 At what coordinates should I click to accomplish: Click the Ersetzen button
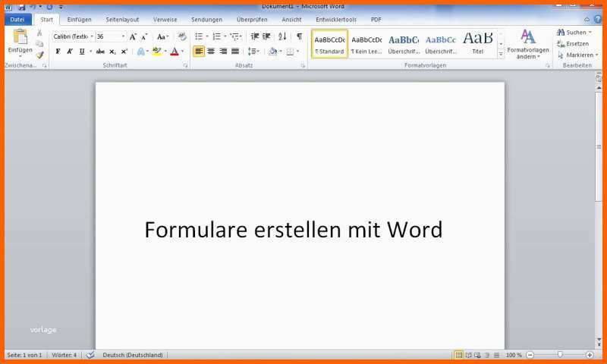(x=573, y=44)
